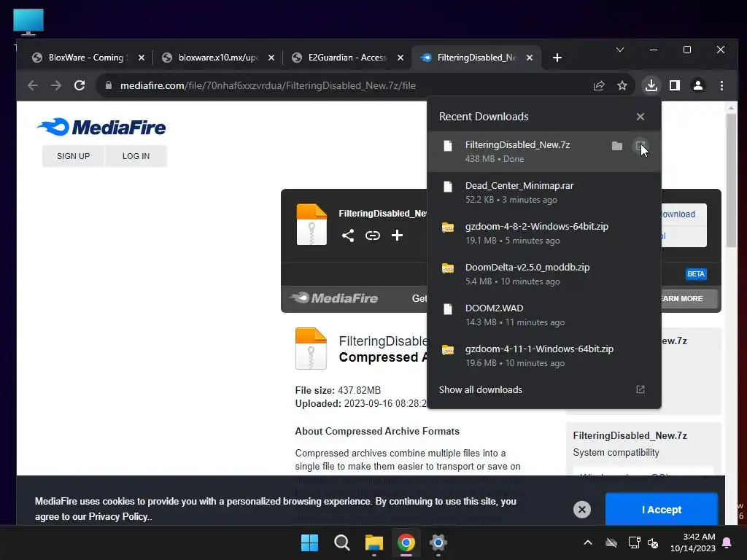Viewport: 747px width, 560px height.
Task: Open a new Chrome tab
Action: [x=557, y=58]
